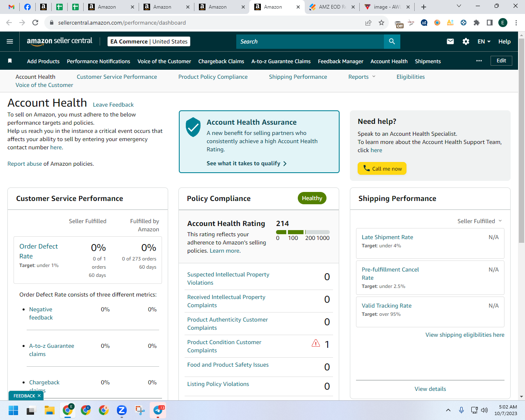Click the bookmark icon before Add Products
Image resolution: width=525 pixels, height=420 pixels.
(10, 61)
